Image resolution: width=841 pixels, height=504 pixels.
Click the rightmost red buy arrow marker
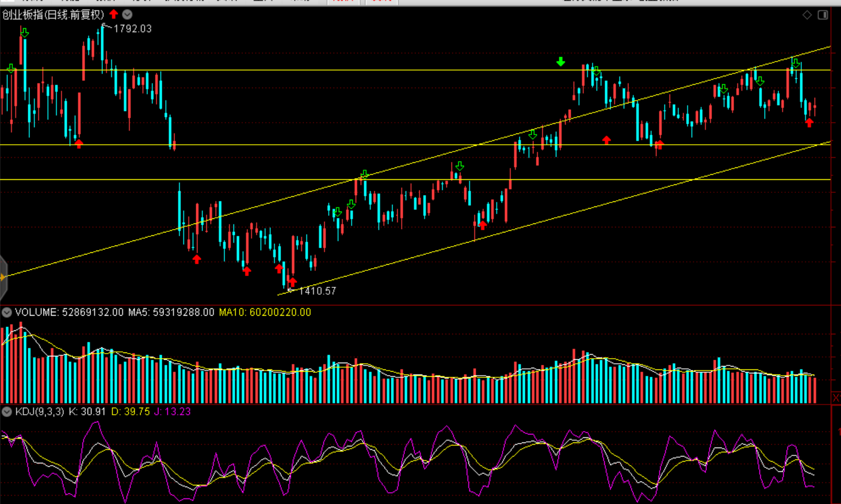coord(809,122)
